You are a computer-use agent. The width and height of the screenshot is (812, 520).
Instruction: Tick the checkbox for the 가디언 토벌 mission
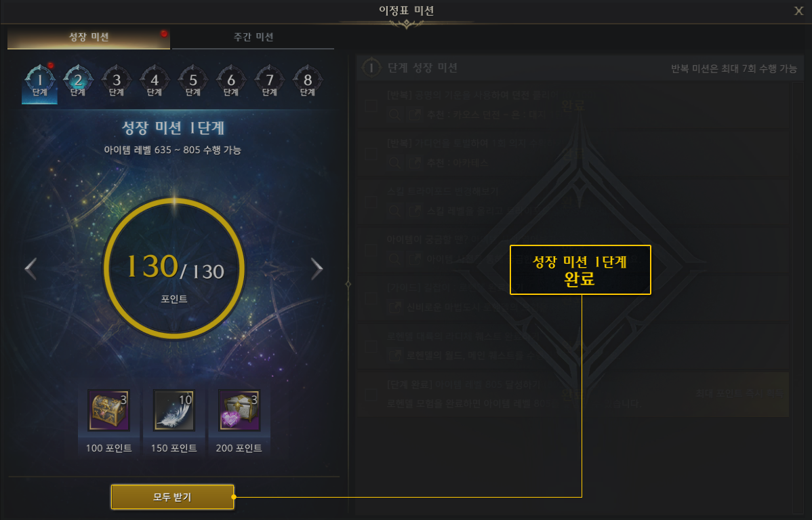coord(371,153)
